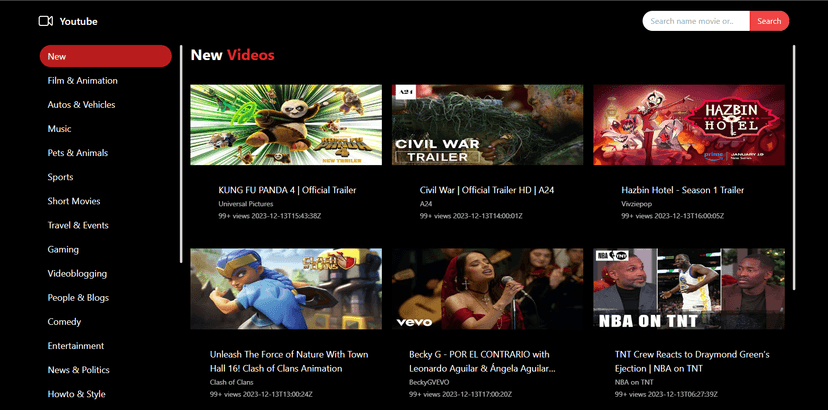Click the A24 channel name text
Viewport: 828px width, 410px height.
(x=426, y=203)
